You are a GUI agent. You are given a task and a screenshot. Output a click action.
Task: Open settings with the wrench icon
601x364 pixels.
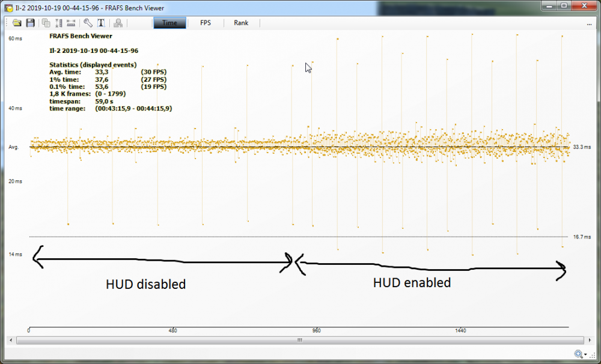pos(88,23)
